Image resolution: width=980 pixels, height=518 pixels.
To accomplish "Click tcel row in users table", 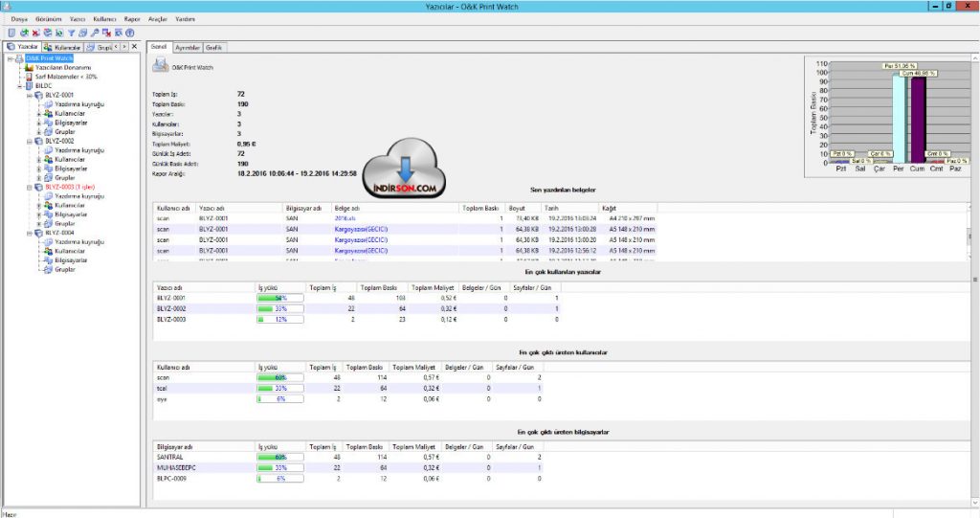I will (x=348, y=388).
